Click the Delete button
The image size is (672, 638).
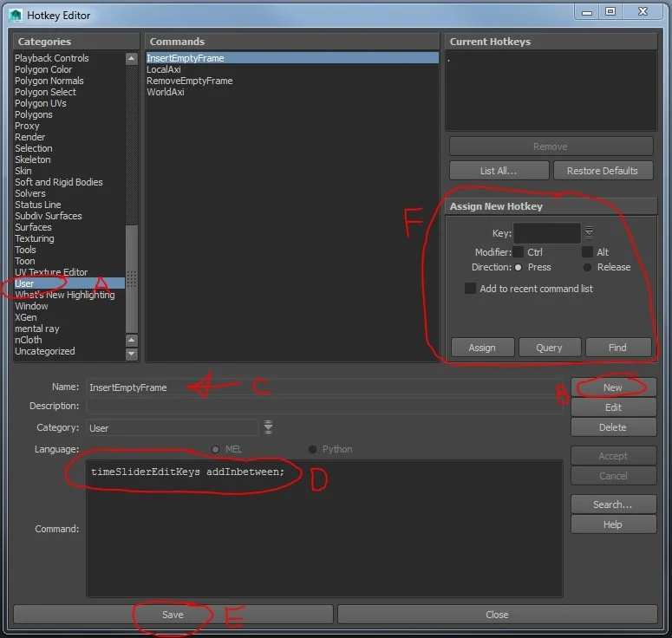pyautogui.click(x=613, y=427)
